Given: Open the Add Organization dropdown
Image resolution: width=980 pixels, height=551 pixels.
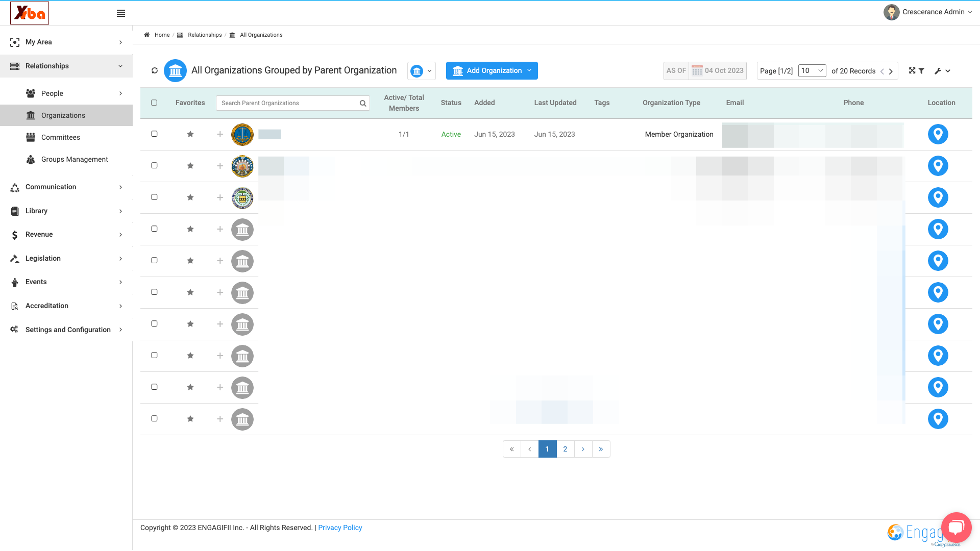Looking at the screenshot, I should click(492, 70).
